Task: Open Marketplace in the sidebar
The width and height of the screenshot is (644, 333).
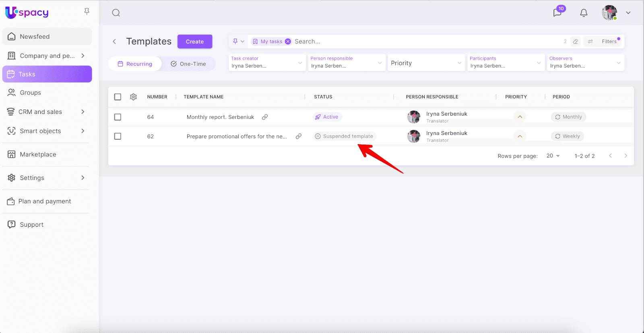Action: click(47, 154)
